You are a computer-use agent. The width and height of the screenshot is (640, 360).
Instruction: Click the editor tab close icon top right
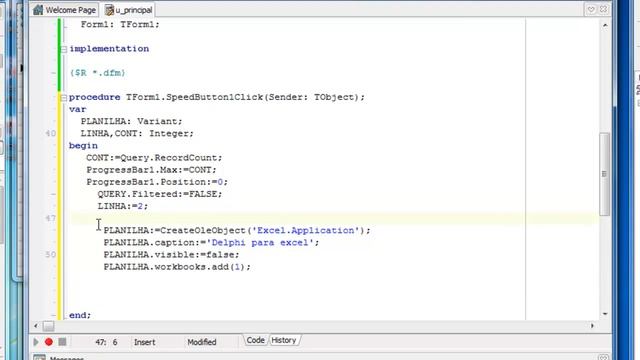603,9
